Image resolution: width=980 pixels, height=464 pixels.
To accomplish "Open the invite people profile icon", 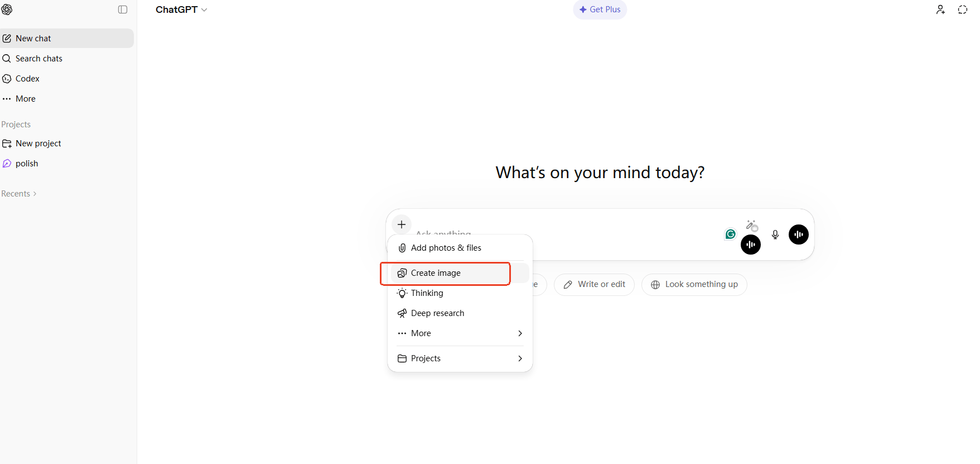I will tap(940, 9).
